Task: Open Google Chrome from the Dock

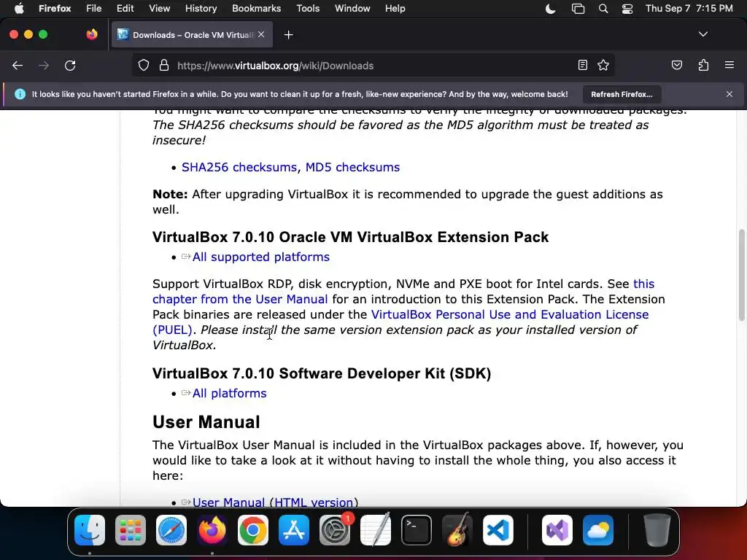Action: click(253, 530)
